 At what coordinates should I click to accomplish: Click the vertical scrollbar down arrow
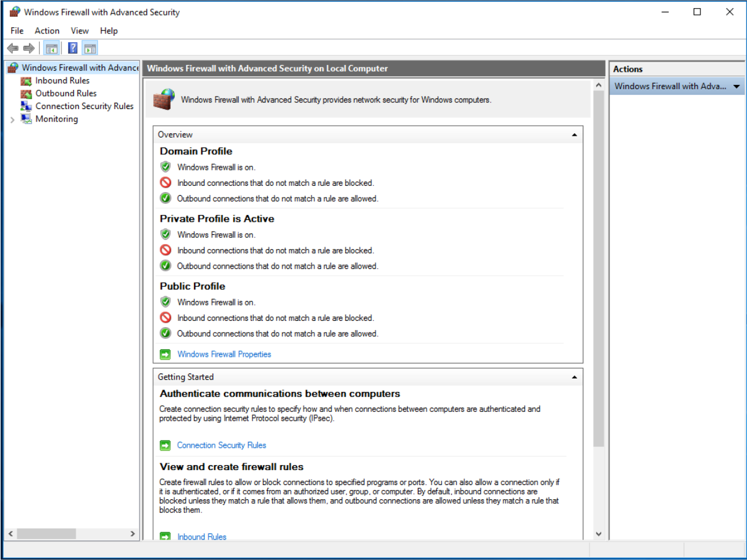[x=598, y=533]
